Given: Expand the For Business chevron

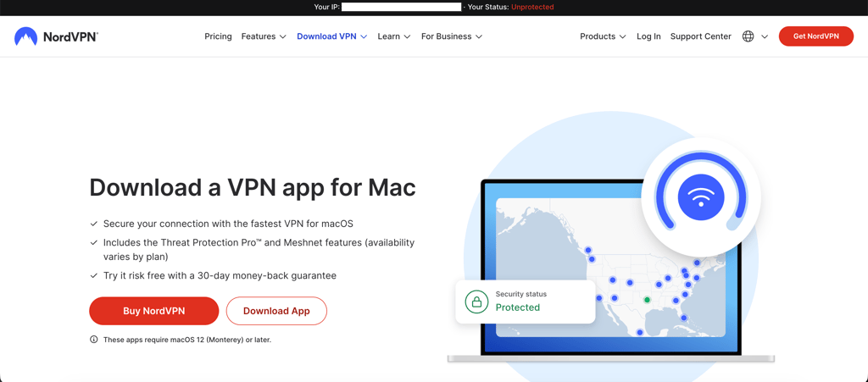Looking at the screenshot, I should pyautogui.click(x=479, y=37).
